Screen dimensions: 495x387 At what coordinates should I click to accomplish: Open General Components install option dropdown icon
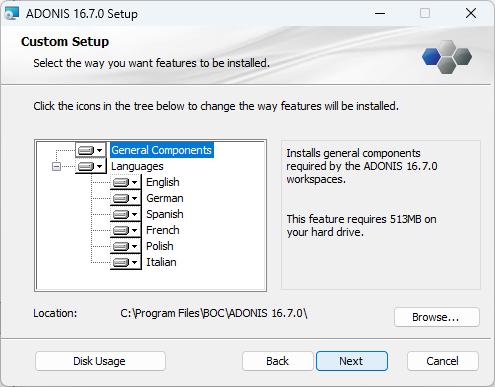click(x=90, y=150)
